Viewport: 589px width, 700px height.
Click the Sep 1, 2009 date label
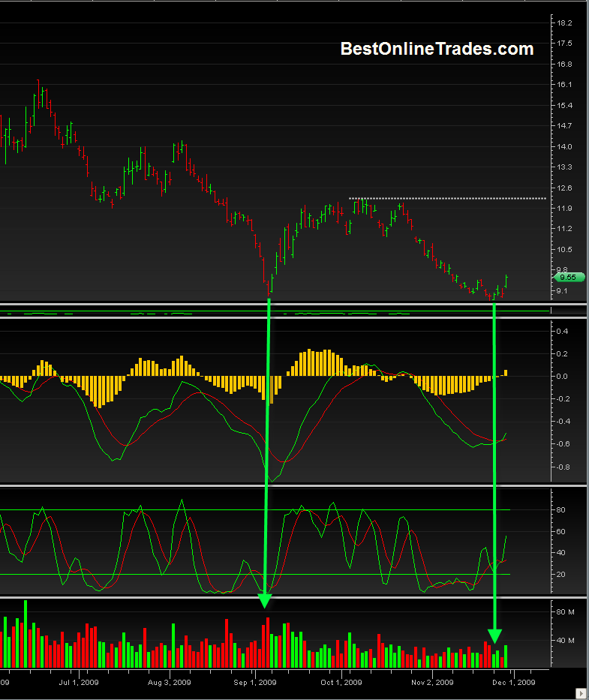click(255, 682)
